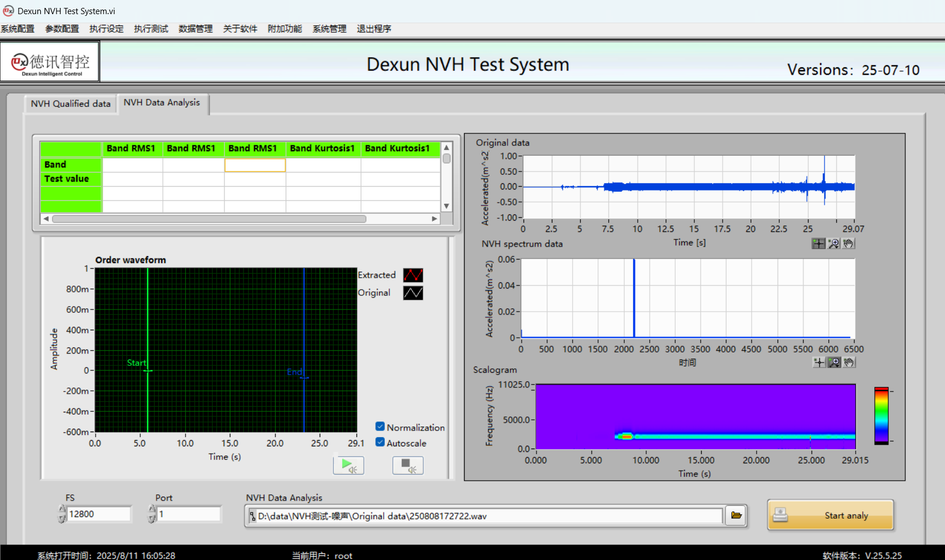Disable the Normalization checkbox
The image size is (945, 560).
[x=380, y=427]
